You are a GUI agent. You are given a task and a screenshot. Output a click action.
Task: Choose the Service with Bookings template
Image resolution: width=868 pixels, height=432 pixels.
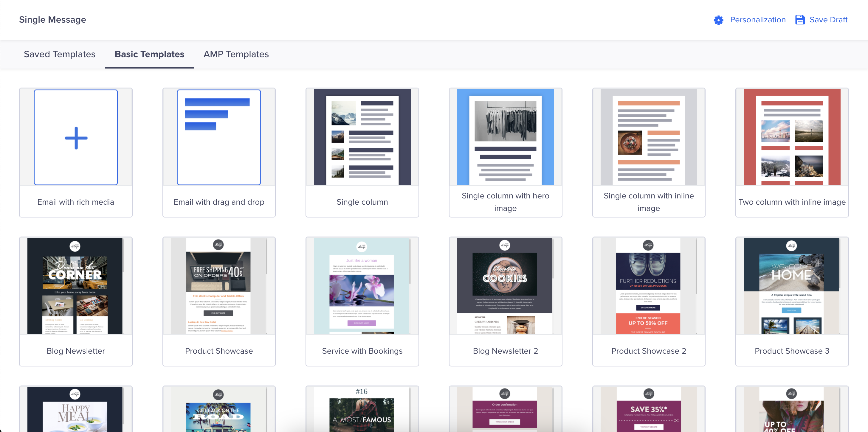(x=362, y=286)
